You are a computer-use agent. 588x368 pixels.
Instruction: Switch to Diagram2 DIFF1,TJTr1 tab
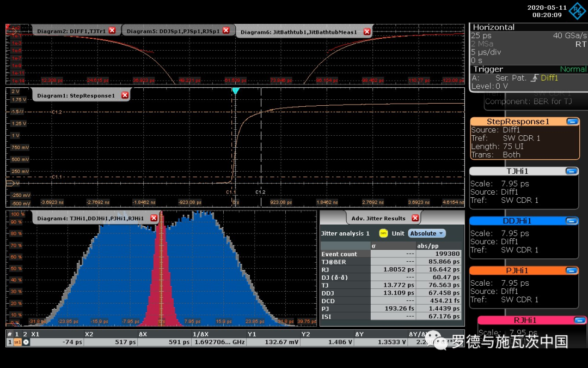click(x=71, y=31)
